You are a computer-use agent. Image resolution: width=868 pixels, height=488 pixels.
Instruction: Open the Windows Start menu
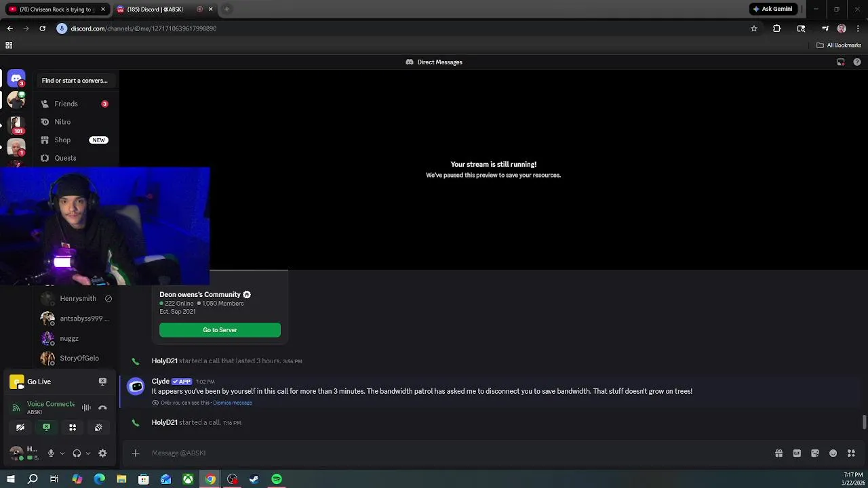click(x=10, y=479)
